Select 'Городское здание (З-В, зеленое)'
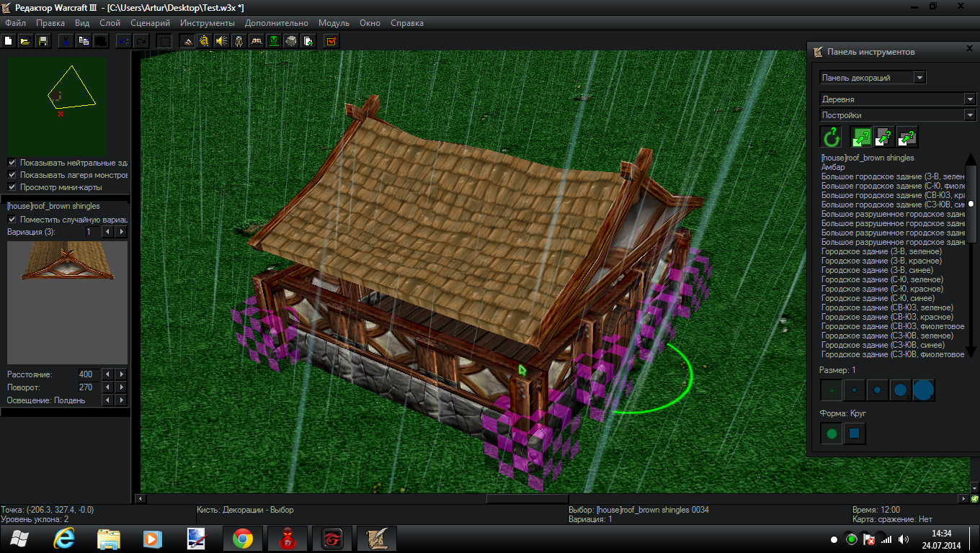 tap(881, 251)
